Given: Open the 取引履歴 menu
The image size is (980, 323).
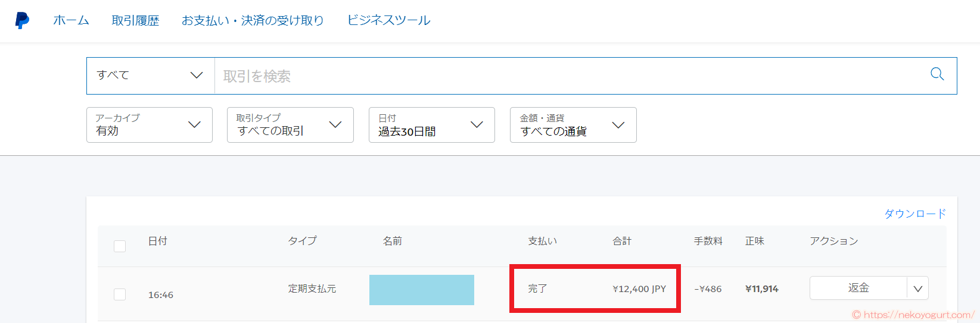Looking at the screenshot, I should click(x=136, y=20).
